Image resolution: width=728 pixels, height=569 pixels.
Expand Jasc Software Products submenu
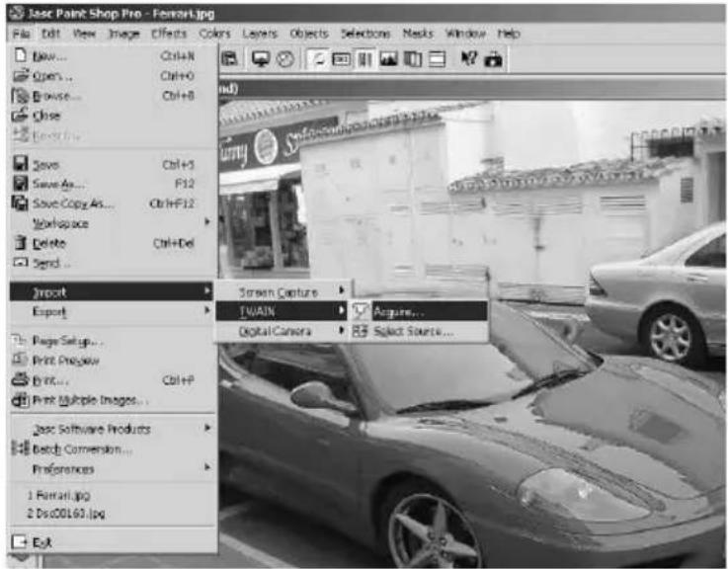pos(112,429)
